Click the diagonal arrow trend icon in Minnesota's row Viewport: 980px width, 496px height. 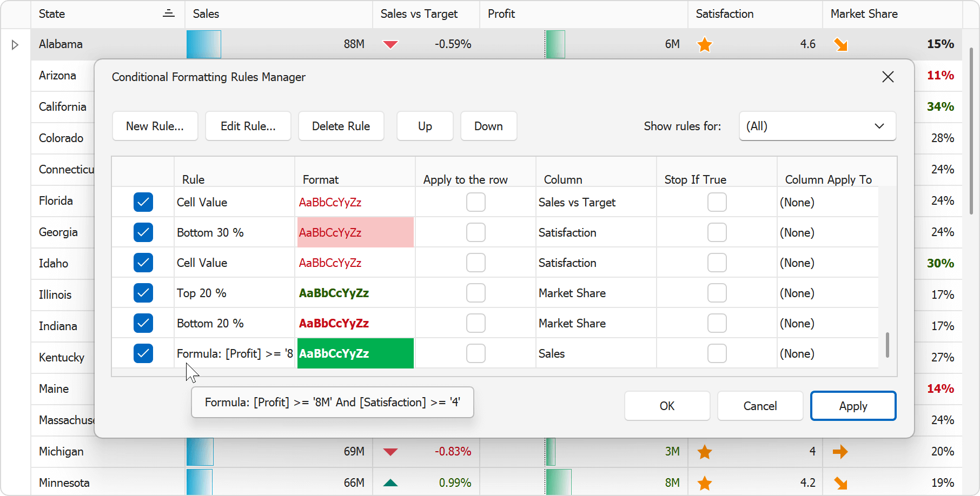point(841,482)
